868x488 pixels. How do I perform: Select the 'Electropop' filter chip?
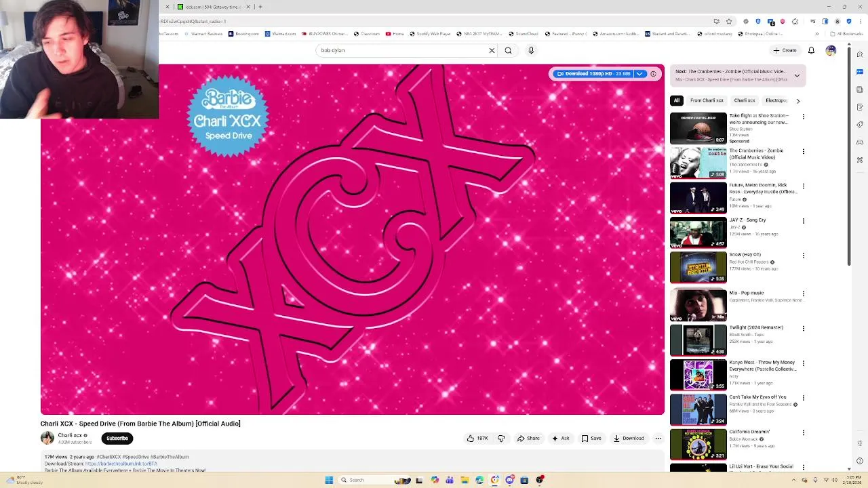[x=776, y=100]
